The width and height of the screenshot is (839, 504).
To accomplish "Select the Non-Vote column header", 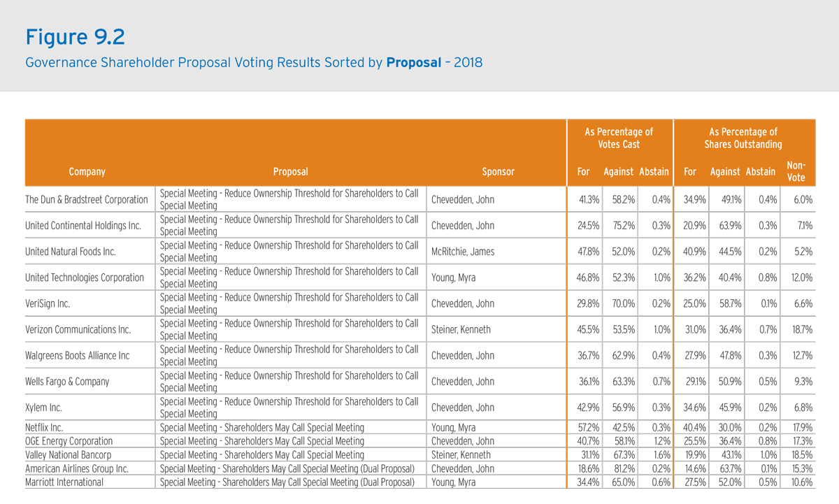I will pos(796,172).
